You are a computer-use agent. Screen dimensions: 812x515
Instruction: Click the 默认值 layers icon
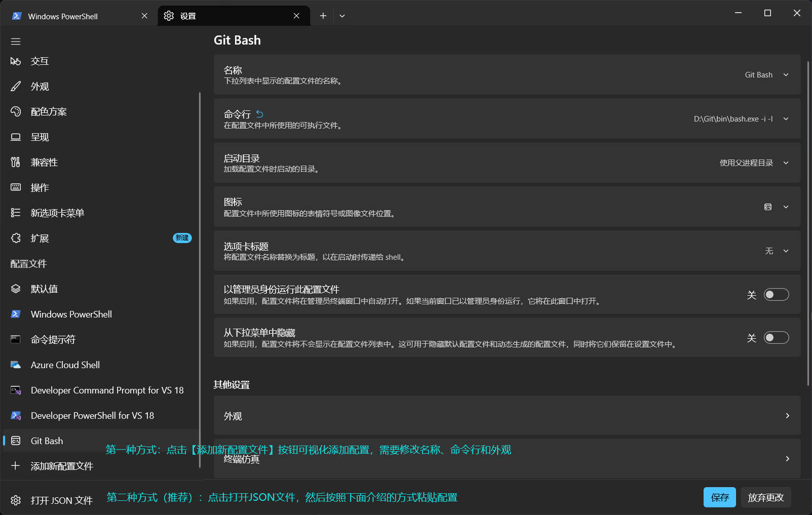[16, 289]
